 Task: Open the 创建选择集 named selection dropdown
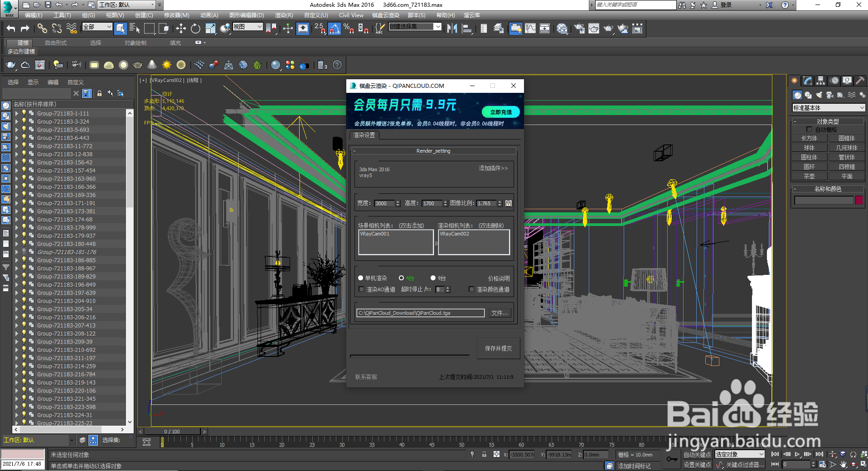tap(415, 27)
